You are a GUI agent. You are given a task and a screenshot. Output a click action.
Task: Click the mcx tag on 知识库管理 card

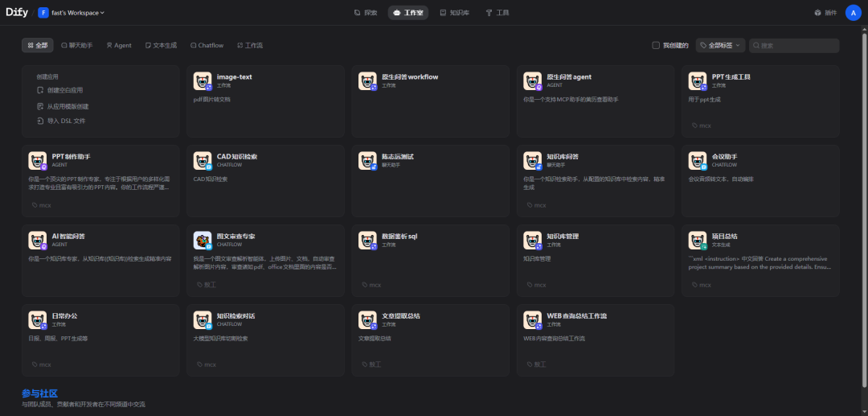[539, 285]
